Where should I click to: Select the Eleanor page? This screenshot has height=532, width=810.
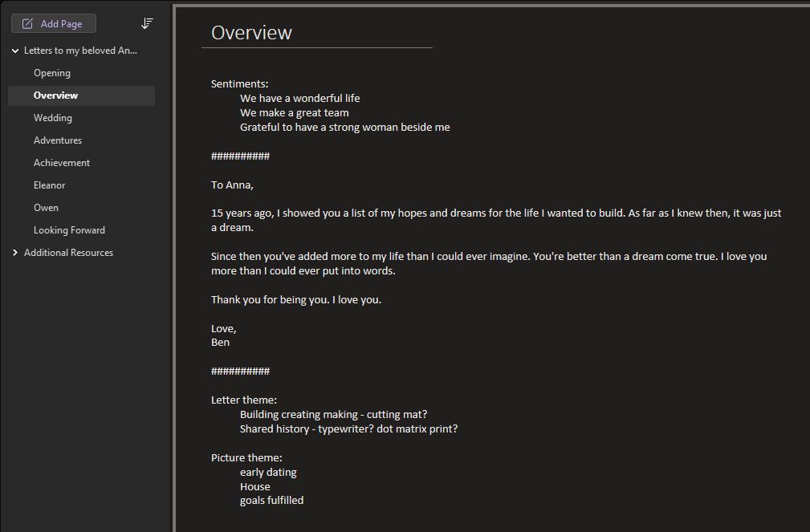49,185
